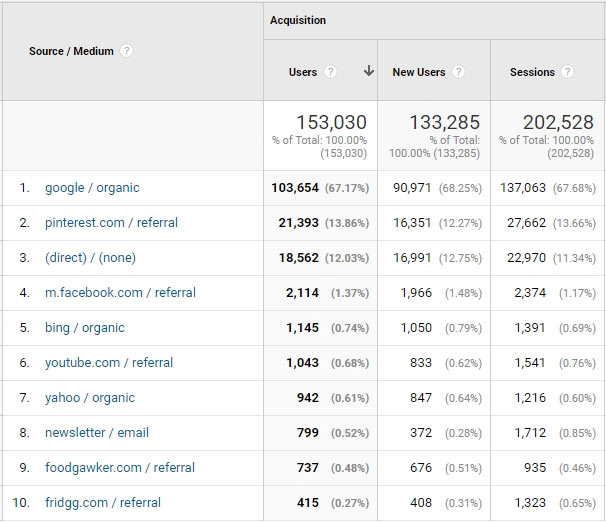The width and height of the screenshot is (606, 523).
Task: Select users value 1,043 for youtube.com
Action: tap(302, 363)
